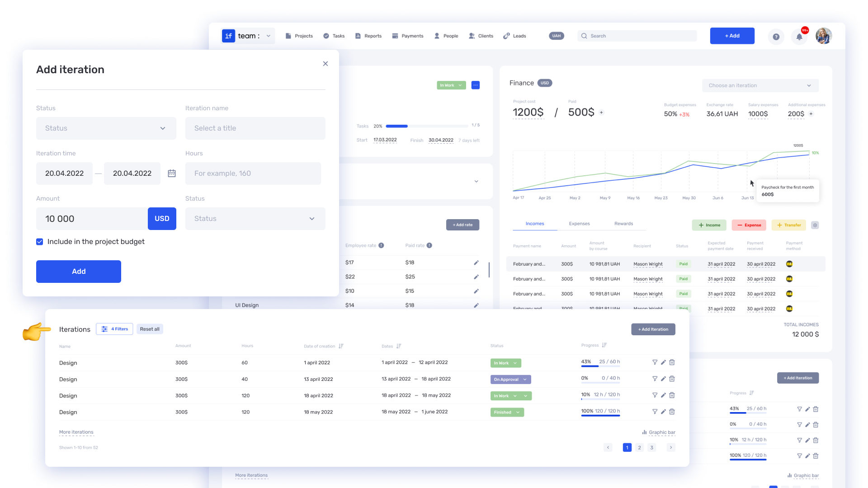868x488 pixels.
Task: Switch to the Expenses tab
Action: pyautogui.click(x=579, y=224)
